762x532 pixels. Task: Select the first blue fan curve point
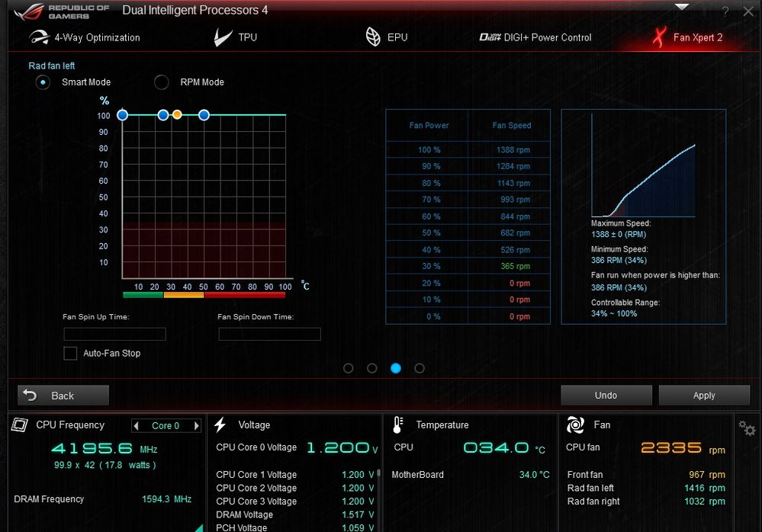[x=123, y=115]
